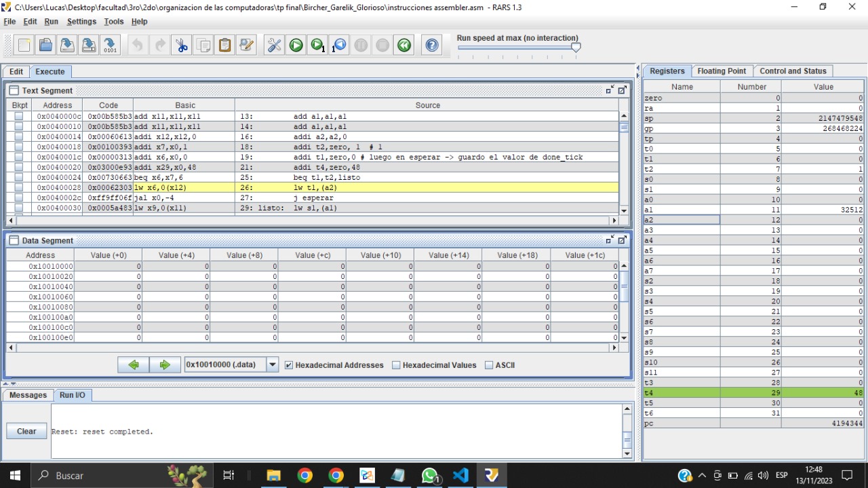The width and height of the screenshot is (868, 488).
Task: Click the Open file folder icon
Action: tap(45, 45)
